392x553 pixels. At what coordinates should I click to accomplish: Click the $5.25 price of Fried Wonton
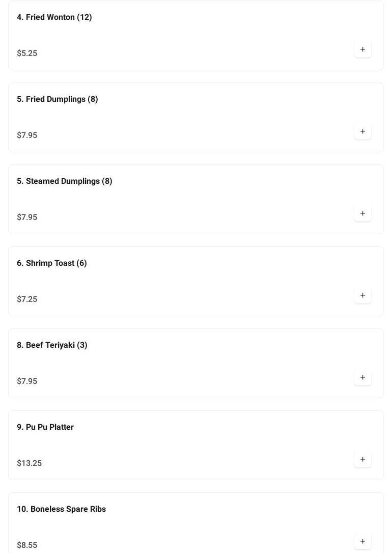pos(27,53)
